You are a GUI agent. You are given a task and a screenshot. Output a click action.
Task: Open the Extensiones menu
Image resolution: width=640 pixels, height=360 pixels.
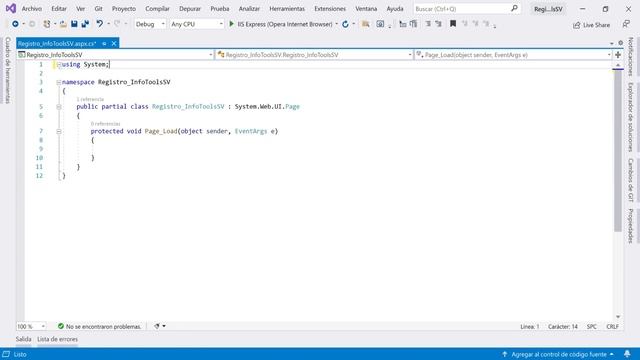330,9
